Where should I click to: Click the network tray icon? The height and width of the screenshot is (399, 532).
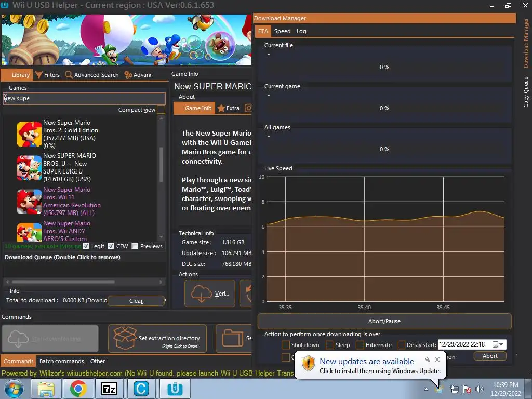454,389
